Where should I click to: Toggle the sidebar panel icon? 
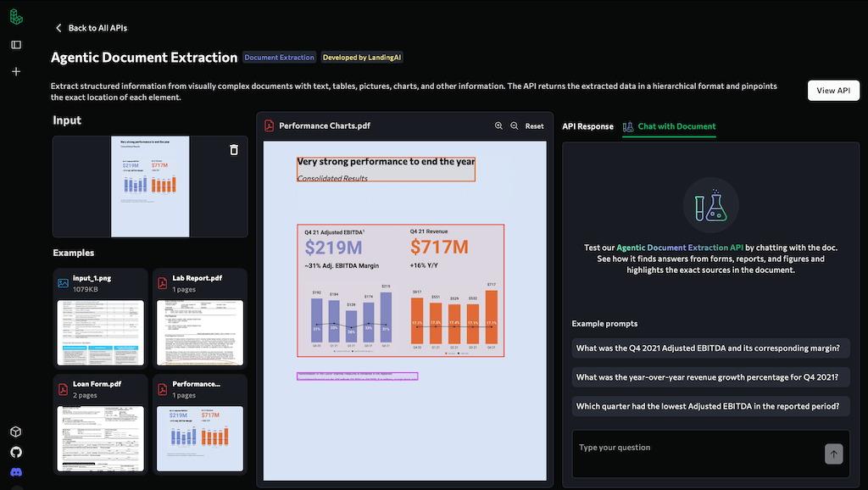tap(16, 45)
